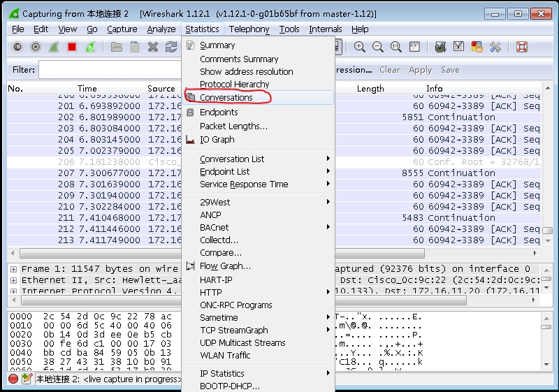Viewport: 559px width, 392px height.
Task: Open the coloring rules icon
Action: click(x=477, y=47)
